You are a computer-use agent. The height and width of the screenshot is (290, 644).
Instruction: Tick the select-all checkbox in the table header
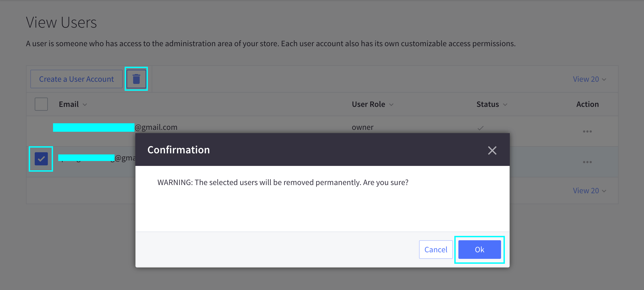(x=41, y=104)
